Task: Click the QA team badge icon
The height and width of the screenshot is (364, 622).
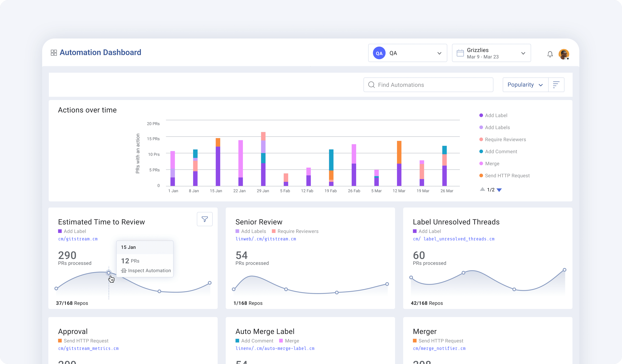Action: click(379, 53)
